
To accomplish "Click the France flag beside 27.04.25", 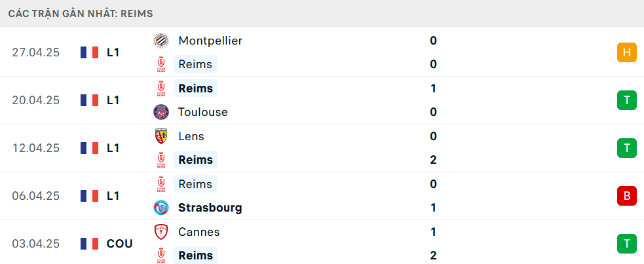I will pyautogui.click(x=90, y=52).
